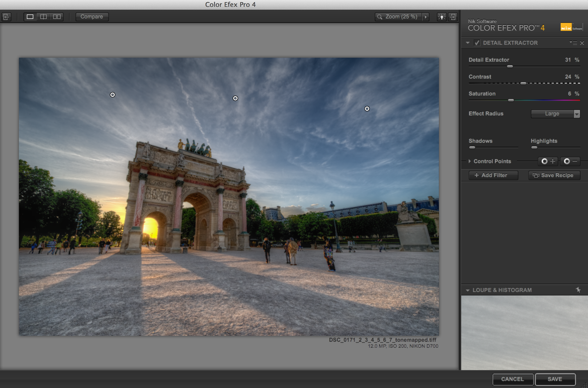Click the Detail Extractor 31 % value
588x388 pixels.
point(572,60)
